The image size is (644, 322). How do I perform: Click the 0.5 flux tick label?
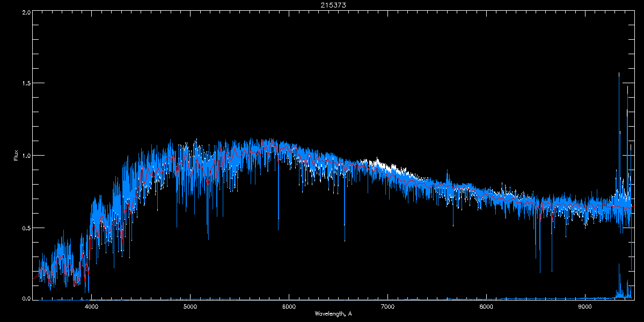tap(25, 228)
